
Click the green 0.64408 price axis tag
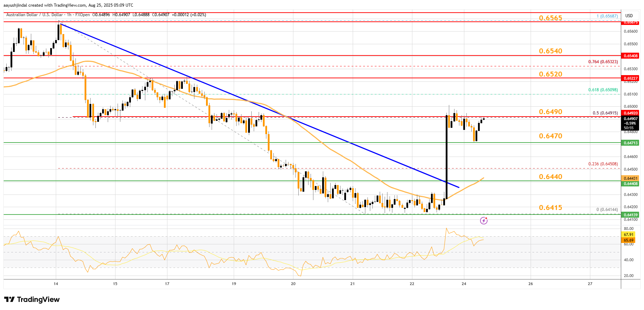[630, 184]
